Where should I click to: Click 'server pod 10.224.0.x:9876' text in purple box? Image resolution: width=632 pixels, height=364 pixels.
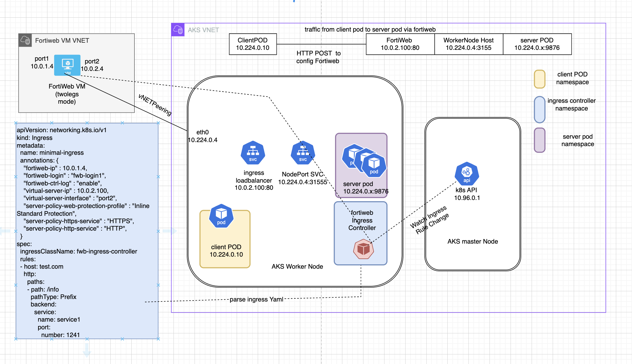point(366,188)
